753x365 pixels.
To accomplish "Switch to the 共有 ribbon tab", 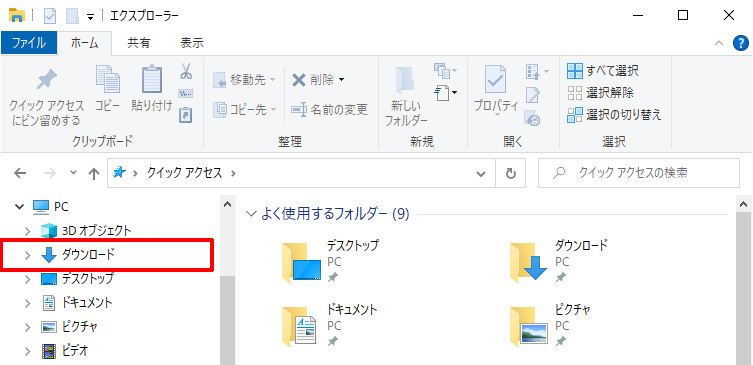I will [x=139, y=43].
